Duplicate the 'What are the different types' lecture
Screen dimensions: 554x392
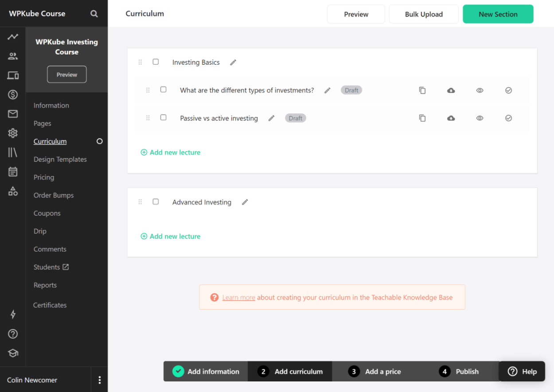click(x=422, y=90)
